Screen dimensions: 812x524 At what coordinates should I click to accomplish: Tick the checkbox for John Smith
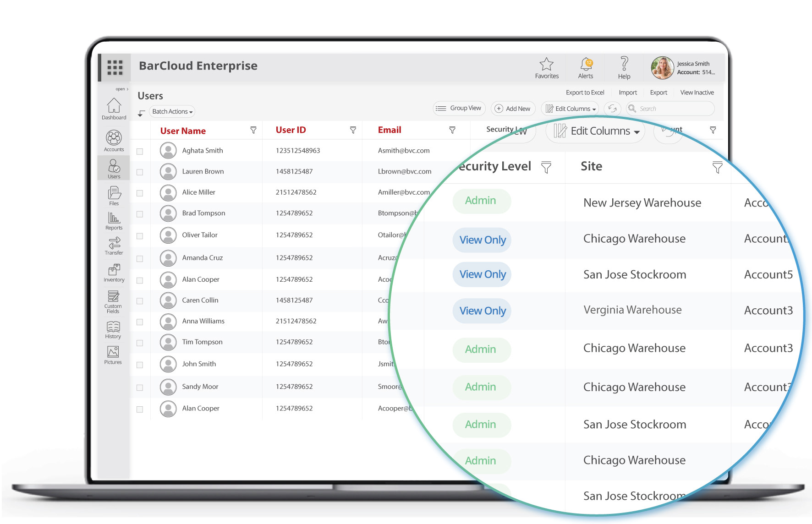(x=140, y=365)
